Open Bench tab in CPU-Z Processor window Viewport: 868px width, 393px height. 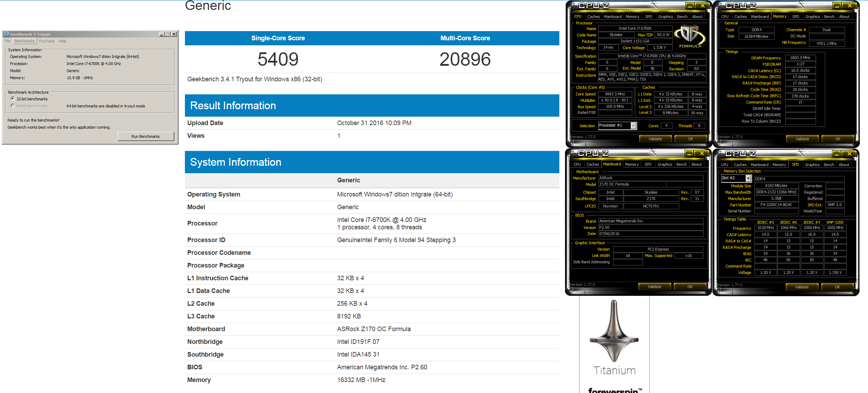682,17
